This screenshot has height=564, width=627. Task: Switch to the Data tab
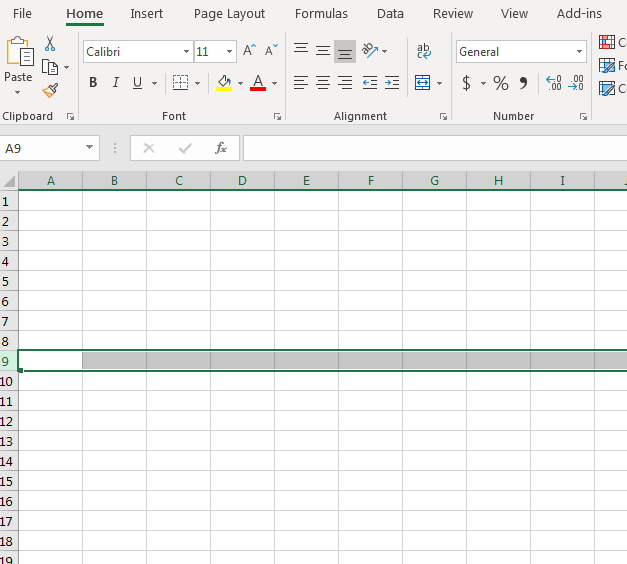tap(390, 14)
